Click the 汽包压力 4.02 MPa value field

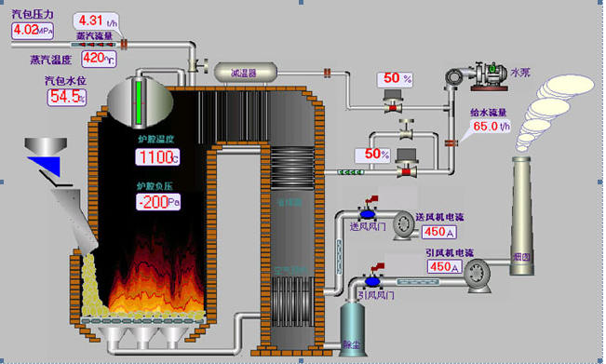point(33,31)
